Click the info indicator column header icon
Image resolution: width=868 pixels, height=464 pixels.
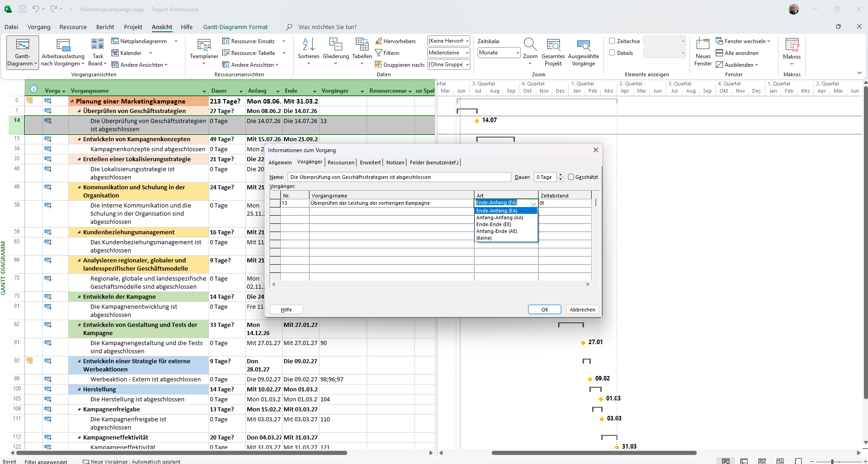tap(33, 89)
